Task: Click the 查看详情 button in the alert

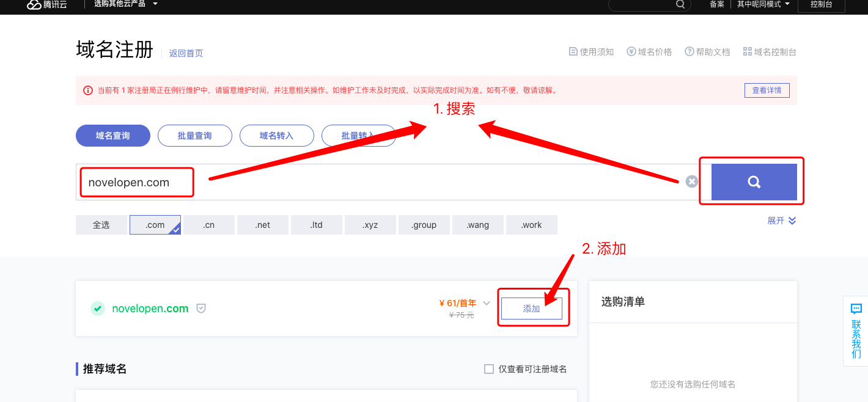Action: point(767,90)
